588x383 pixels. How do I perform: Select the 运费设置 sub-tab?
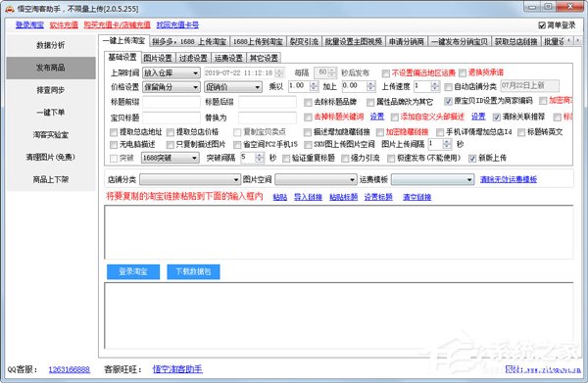228,58
